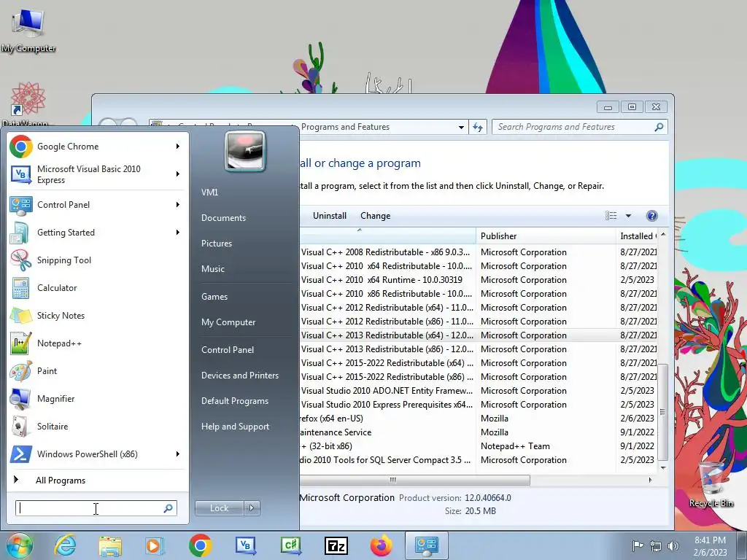The image size is (747, 560).
Task: Click the Windows Start orb
Action: click(19, 545)
